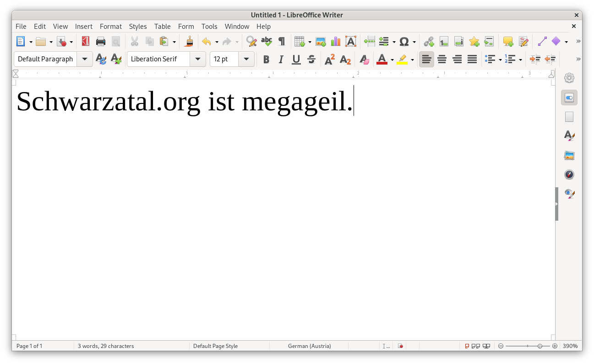Toggle Bold formatting
The height and width of the screenshot is (364, 594).
tap(266, 59)
